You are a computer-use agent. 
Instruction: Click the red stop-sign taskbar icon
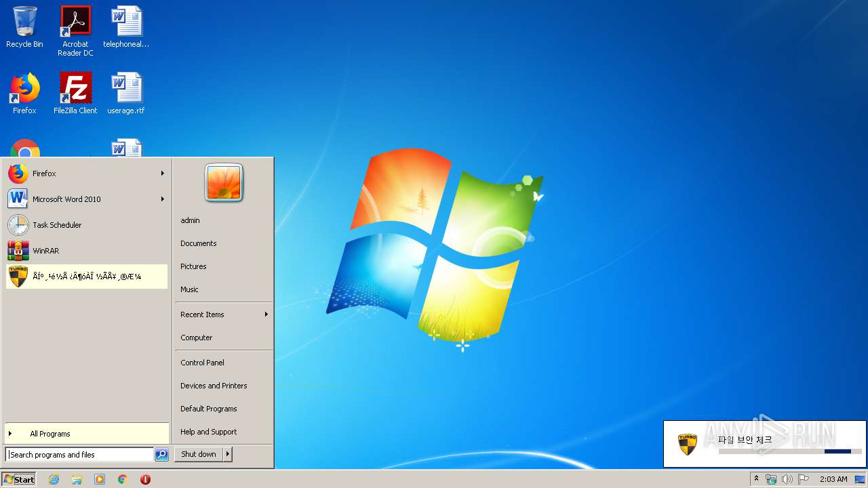[x=145, y=479]
